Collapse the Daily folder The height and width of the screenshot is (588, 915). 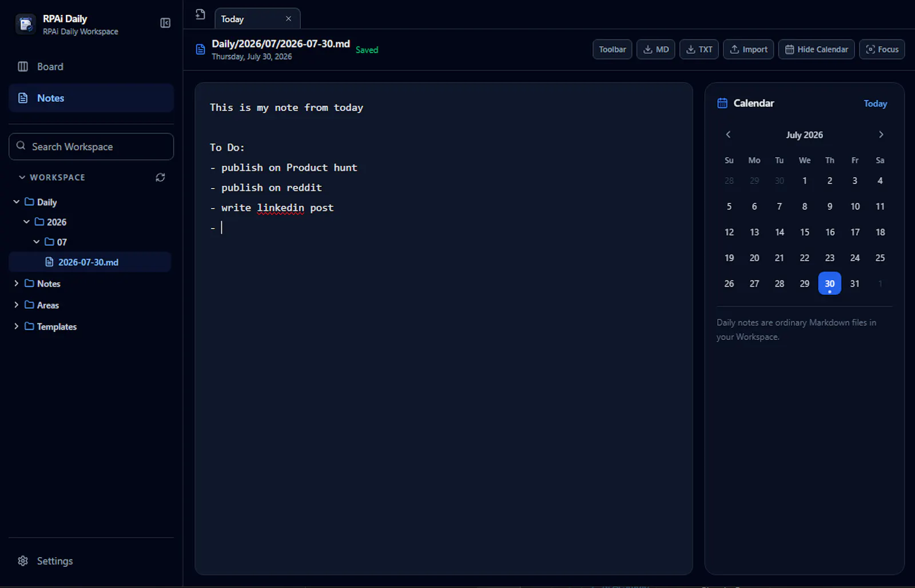pos(16,202)
